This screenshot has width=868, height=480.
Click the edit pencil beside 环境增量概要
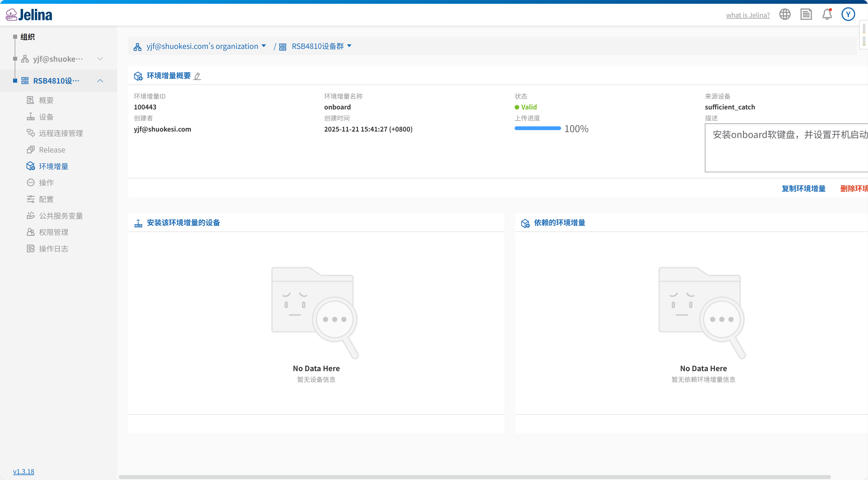coord(198,76)
